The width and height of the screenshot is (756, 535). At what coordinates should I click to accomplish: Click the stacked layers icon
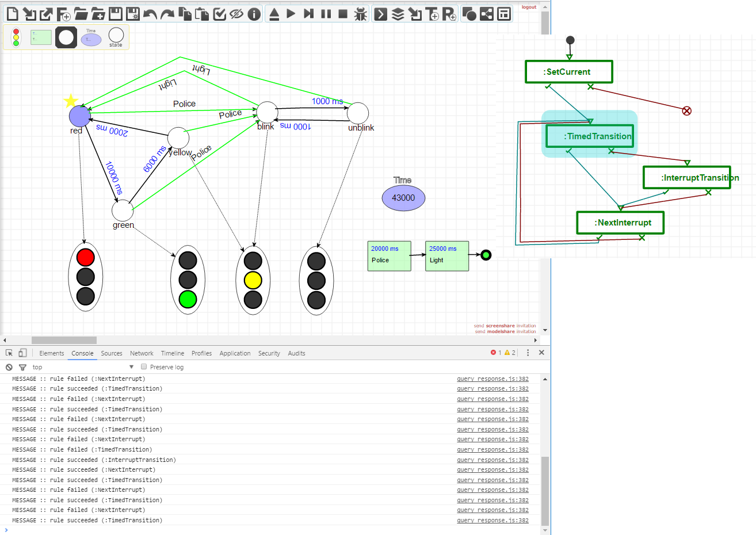(x=398, y=14)
